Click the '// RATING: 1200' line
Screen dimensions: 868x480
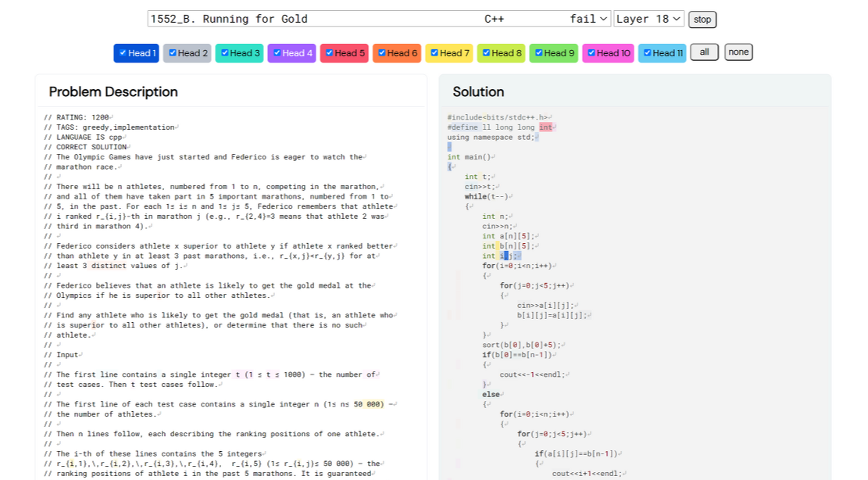[77, 117]
